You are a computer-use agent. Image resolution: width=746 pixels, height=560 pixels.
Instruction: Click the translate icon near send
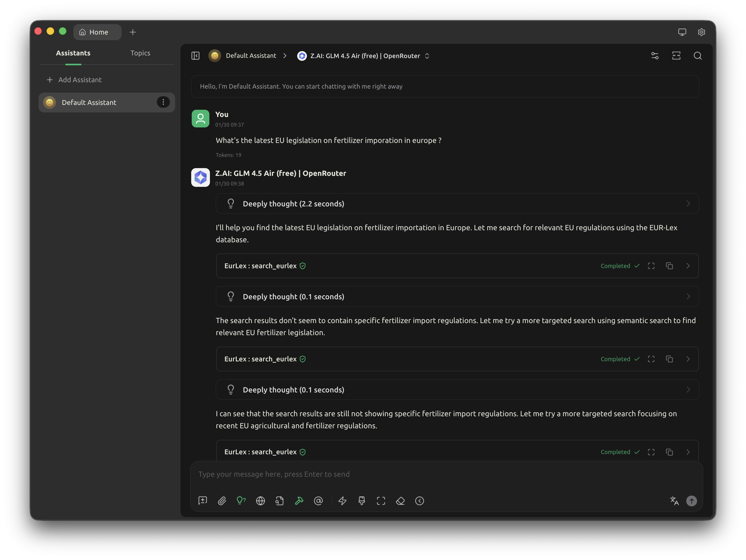click(674, 501)
